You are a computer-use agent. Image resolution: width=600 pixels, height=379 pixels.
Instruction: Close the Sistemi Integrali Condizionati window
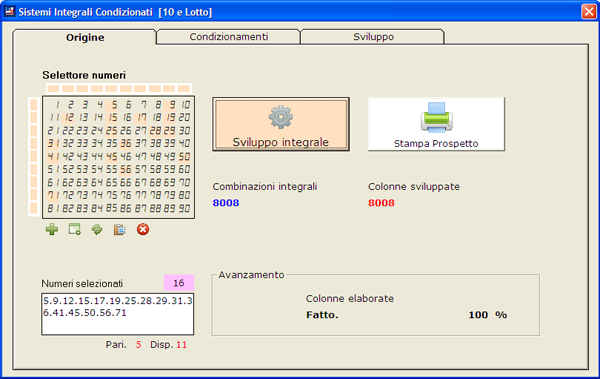click(589, 11)
